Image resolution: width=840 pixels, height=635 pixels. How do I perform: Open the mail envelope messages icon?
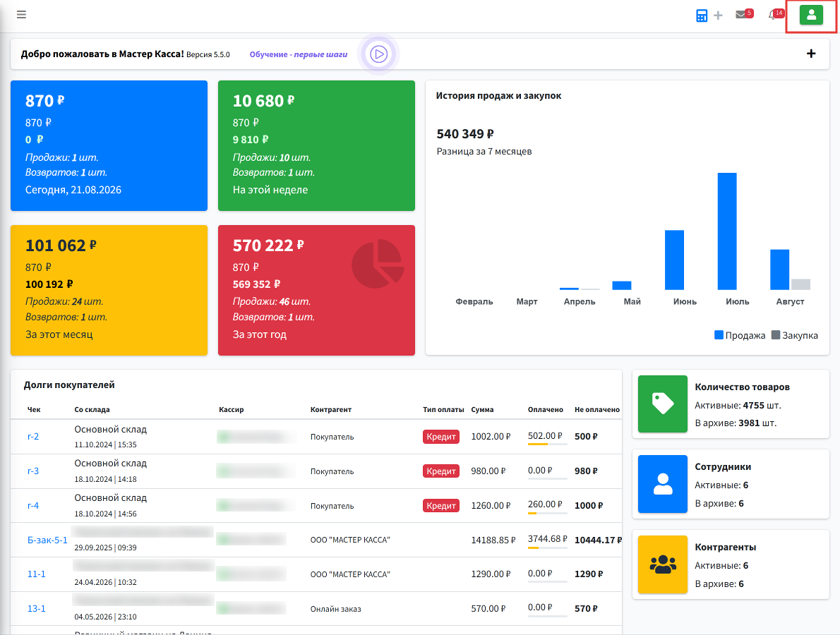(x=741, y=14)
